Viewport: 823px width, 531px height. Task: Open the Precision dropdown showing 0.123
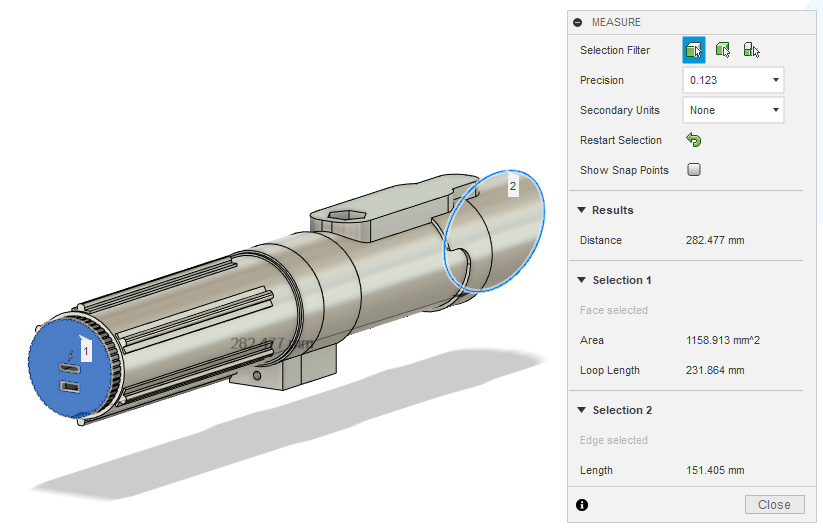tap(733, 80)
